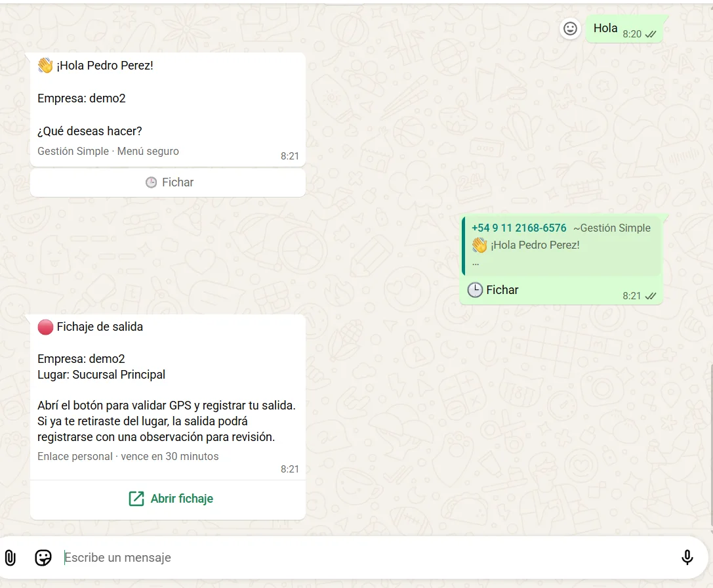This screenshot has height=588, width=713.
Task: Click the ¡Hola Pedro Perez! greeting text
Action: pos(104,66)
